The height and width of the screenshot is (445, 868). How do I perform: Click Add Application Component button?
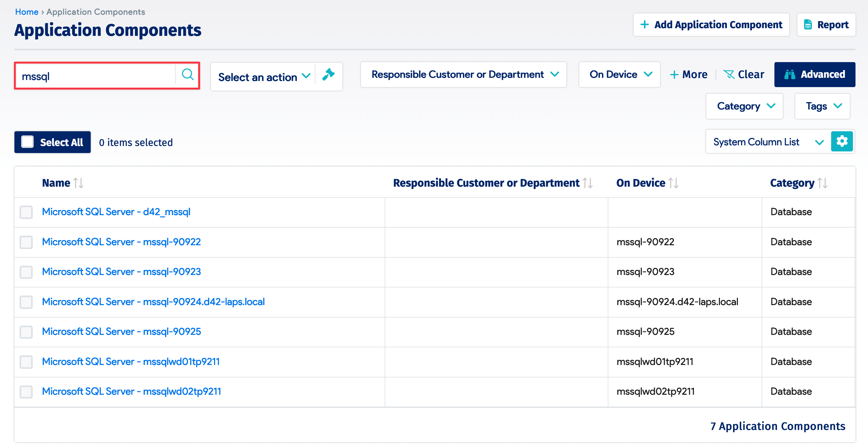coord(711,25)
